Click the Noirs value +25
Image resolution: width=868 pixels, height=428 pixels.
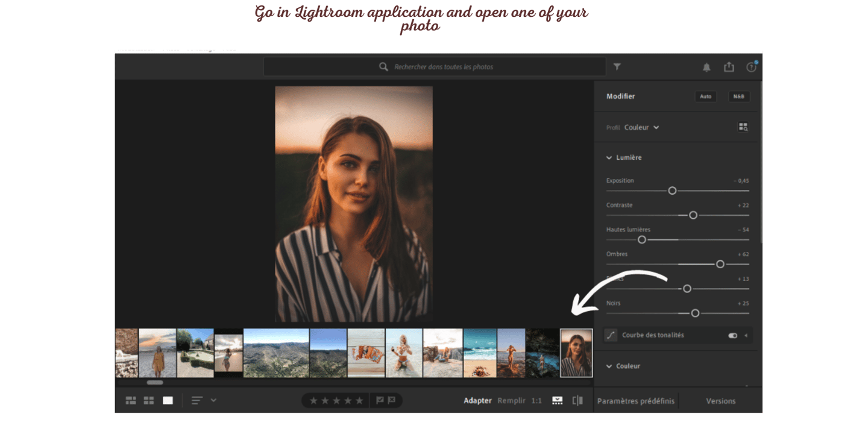[x=743, y=303]
